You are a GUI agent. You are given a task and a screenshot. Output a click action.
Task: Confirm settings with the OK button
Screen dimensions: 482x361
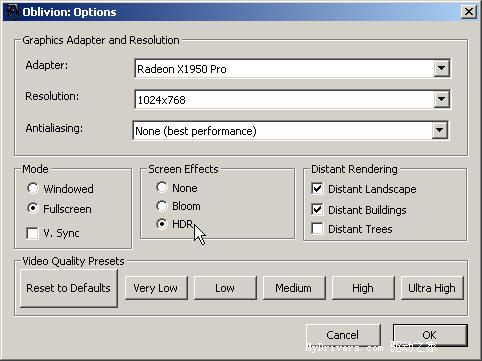(430, 335)
